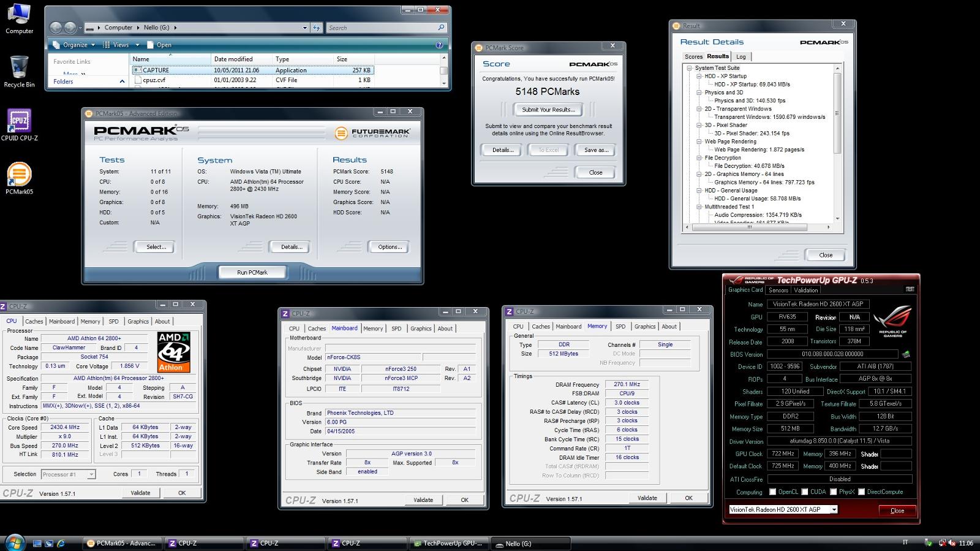Refresh the Explorer address bar

coord(317,28)
